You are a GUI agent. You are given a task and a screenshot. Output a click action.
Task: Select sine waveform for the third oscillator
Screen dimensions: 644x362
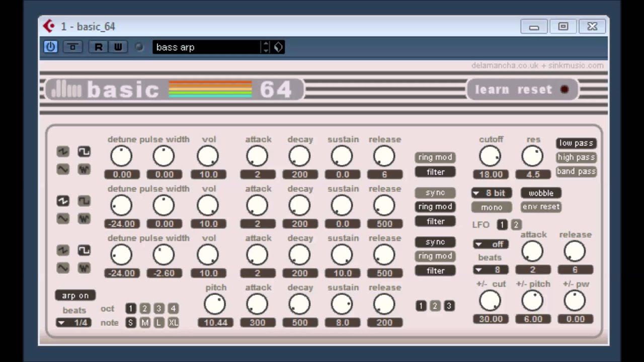point(62,268)
